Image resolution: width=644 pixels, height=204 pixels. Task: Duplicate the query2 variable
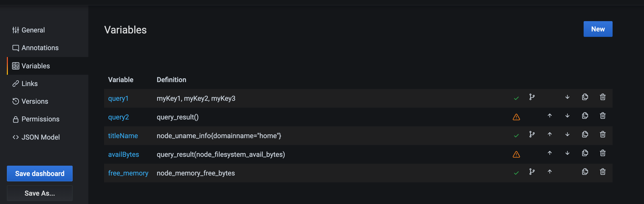(x=585, y=116)
